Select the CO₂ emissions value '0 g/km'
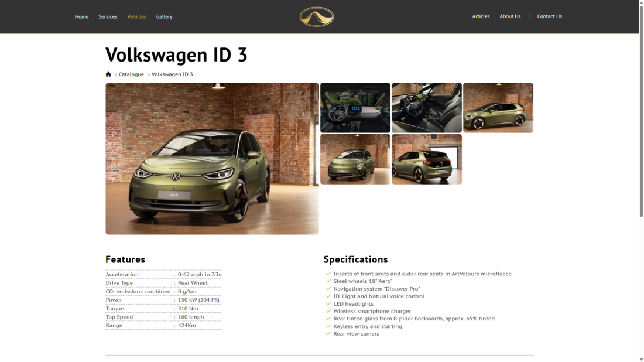644x362 pixels. coord(187,291)
